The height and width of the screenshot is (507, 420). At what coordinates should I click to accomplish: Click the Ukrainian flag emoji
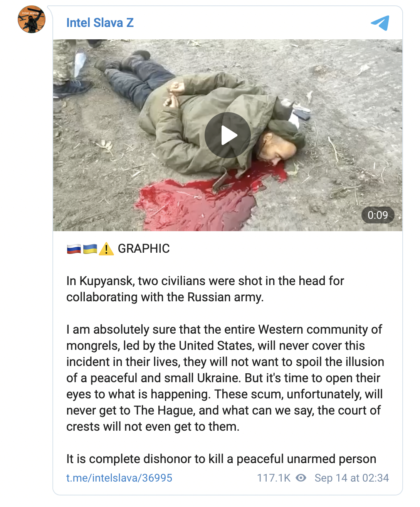[90, 249]
